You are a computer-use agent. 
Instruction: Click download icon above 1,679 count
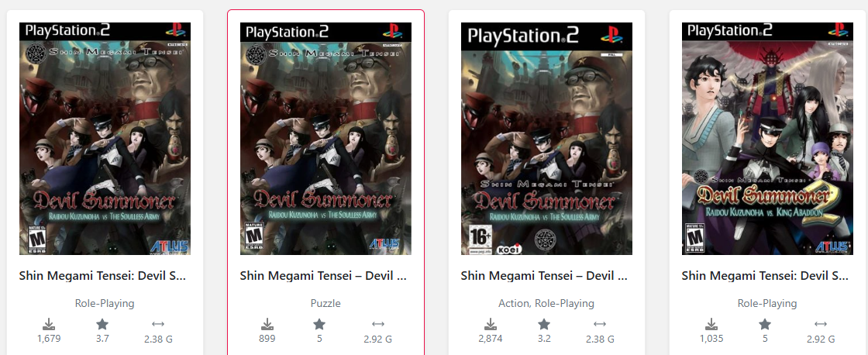[x=49, y=325]
